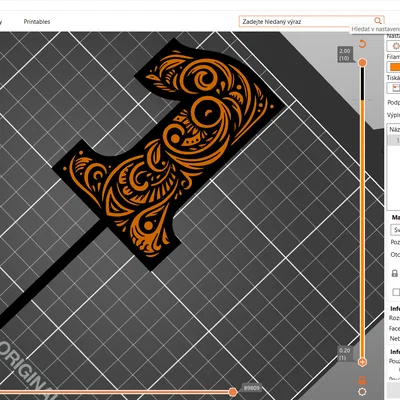
Task: Select the horizontal slider thumb near 89809
Action: [x=233, y=392]
